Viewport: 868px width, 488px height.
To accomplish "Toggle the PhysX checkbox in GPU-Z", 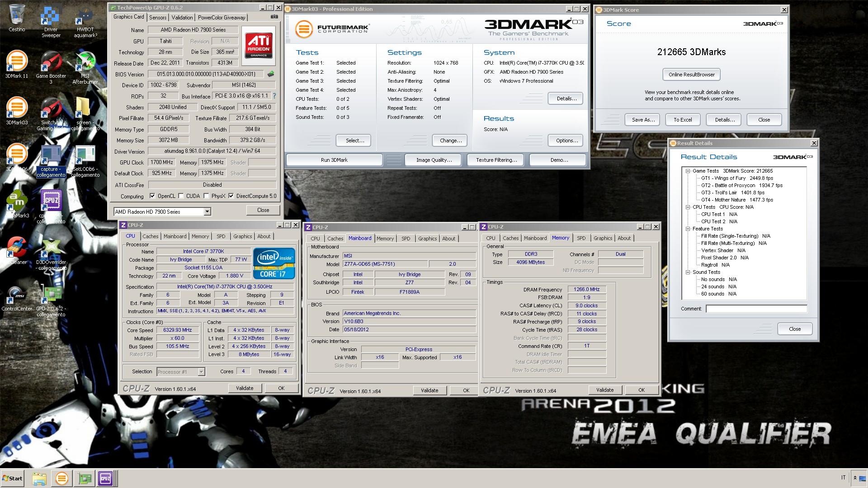I will pos(207,196).
